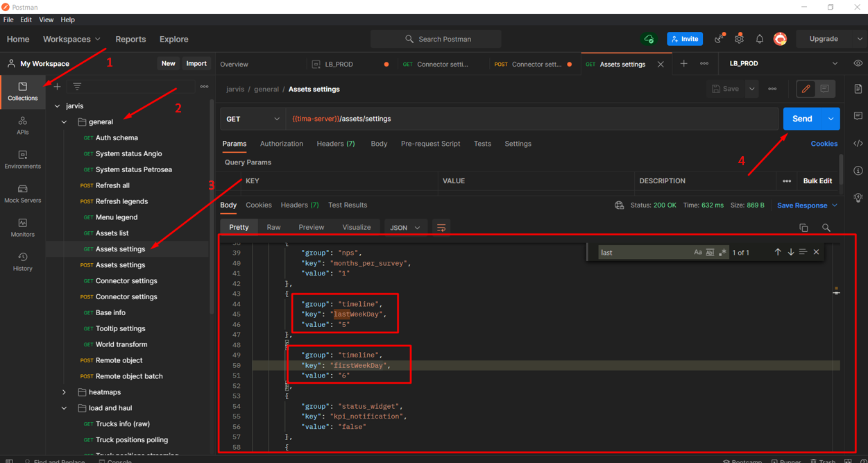Viewport: 868px width, 463px height.
Task: Open the Save button dropdown arrow
Action: [751, 89]
